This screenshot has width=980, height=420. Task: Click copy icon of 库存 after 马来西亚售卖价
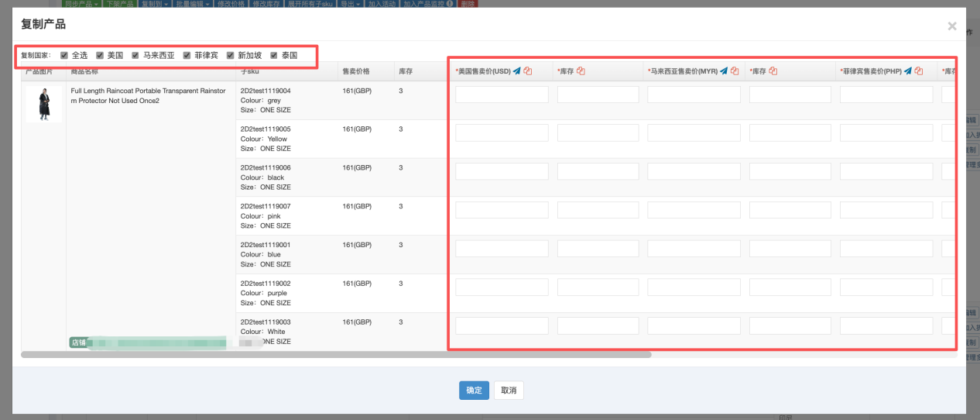[773, 71]
